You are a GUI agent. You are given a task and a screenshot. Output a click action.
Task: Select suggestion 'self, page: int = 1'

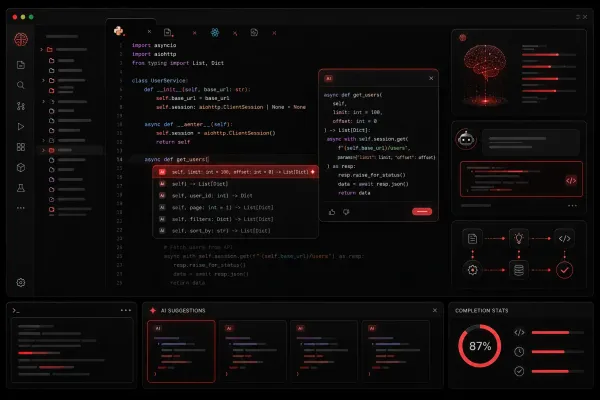tap(235, 207)
